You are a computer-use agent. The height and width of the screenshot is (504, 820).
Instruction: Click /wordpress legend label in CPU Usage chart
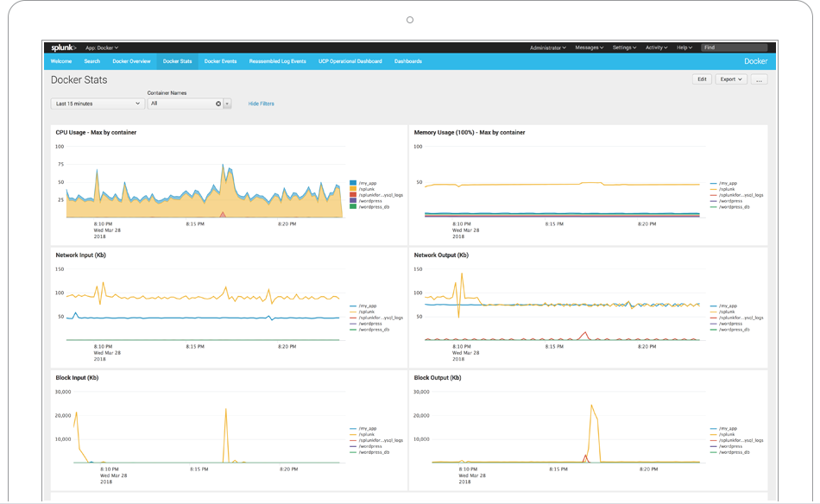pyautogui.click(x=370, y=201)
